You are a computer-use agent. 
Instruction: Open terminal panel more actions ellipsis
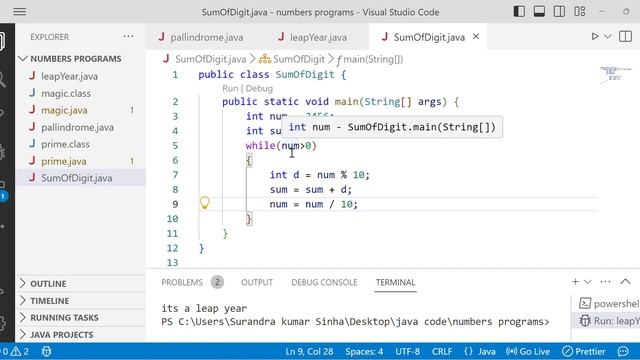tap(605, 282)
